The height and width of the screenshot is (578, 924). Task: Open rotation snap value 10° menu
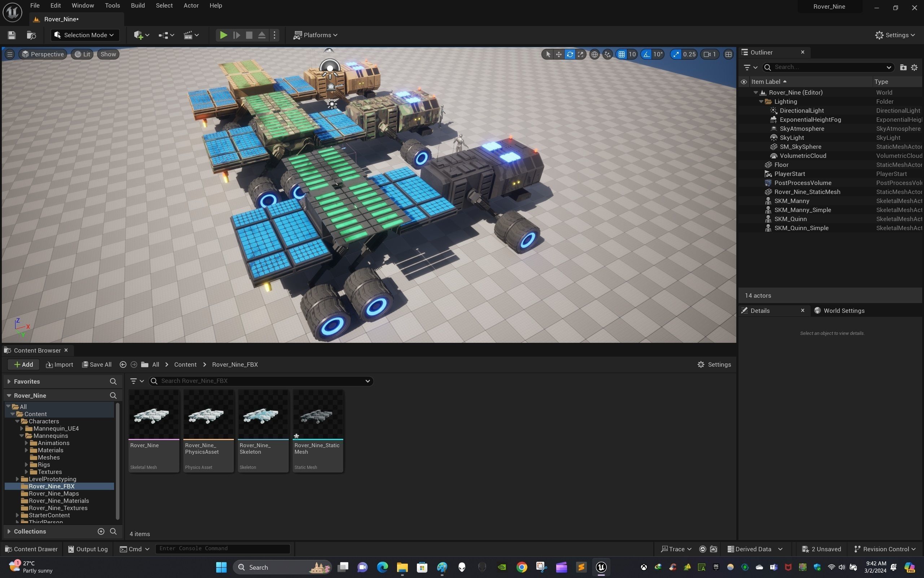click(x=658, y=54)
